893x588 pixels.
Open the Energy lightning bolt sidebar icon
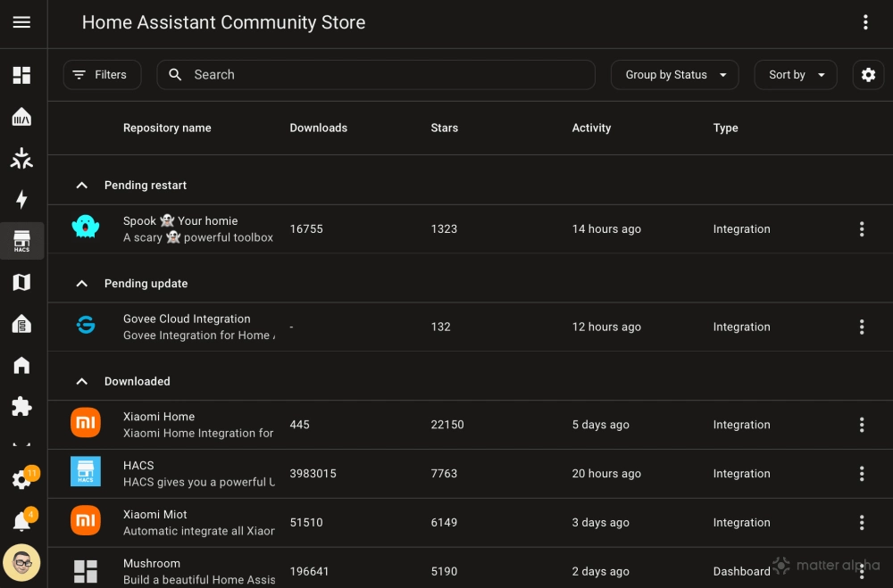click(x=21, y=199)
